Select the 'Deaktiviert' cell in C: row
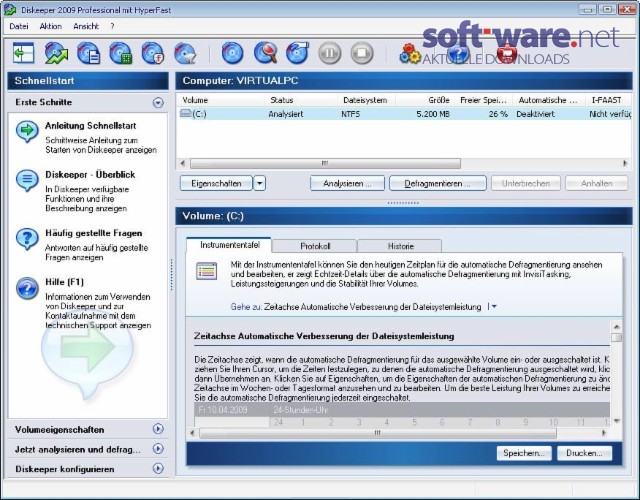 [x=535, y=114]
